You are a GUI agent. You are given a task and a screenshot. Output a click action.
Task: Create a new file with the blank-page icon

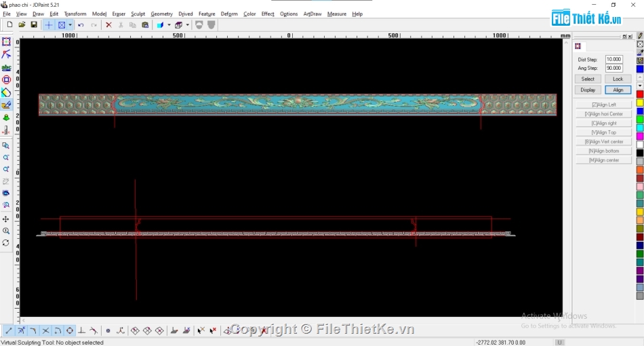pos(9,24)
